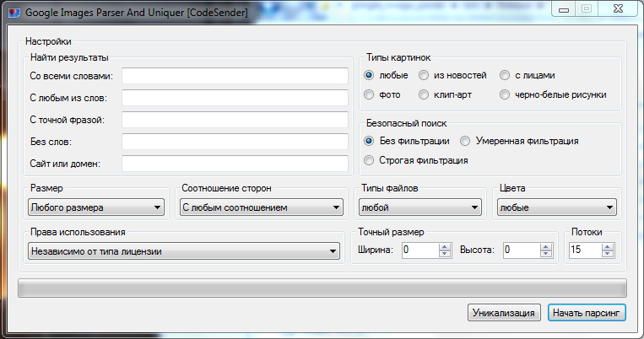644x339 pixels.
Task: Expand the "Права использования" license dropdown
Action: (x=184, y=251)
